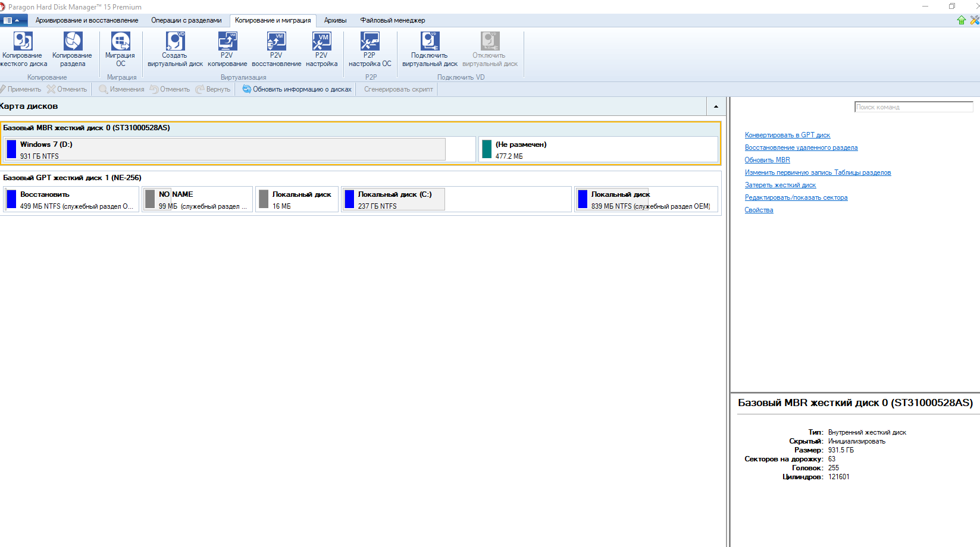Select the Копирование и миграция tab
Viewport: 980px width, 547px height.
[273, 20]
